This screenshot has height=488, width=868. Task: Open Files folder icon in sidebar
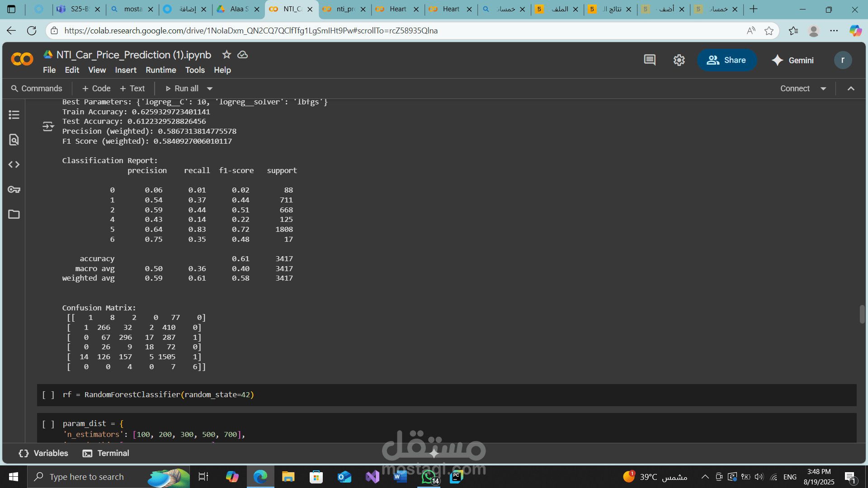[x=14, y=214]
